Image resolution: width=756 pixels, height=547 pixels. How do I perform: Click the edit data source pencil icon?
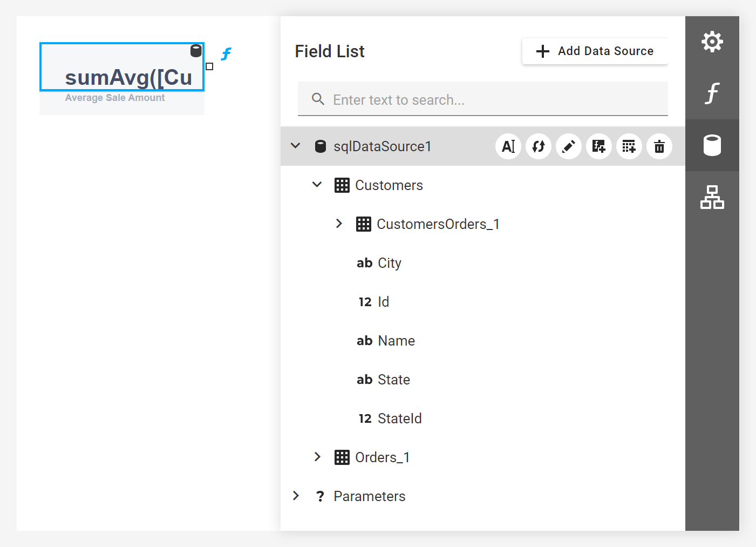[569, 146]
